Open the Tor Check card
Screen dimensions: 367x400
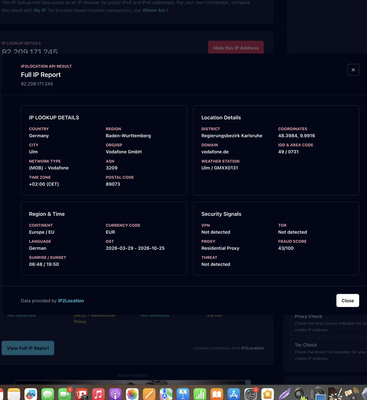tap(328, 351)
